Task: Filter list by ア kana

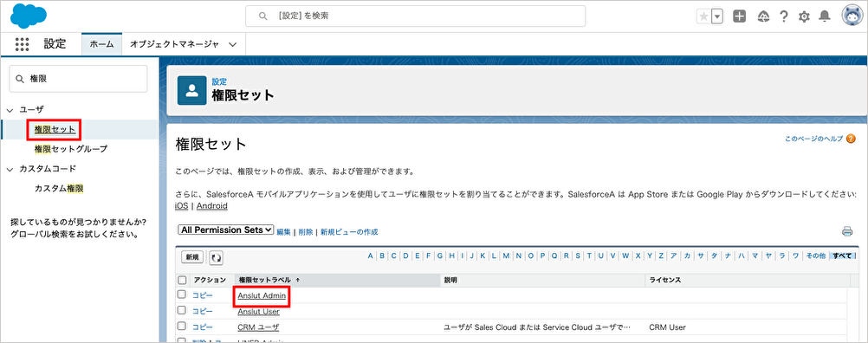Action: coord(674,256)
